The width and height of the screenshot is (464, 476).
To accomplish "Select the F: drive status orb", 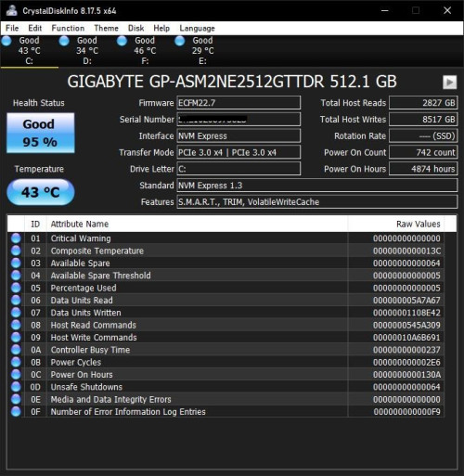I will 122,41.
